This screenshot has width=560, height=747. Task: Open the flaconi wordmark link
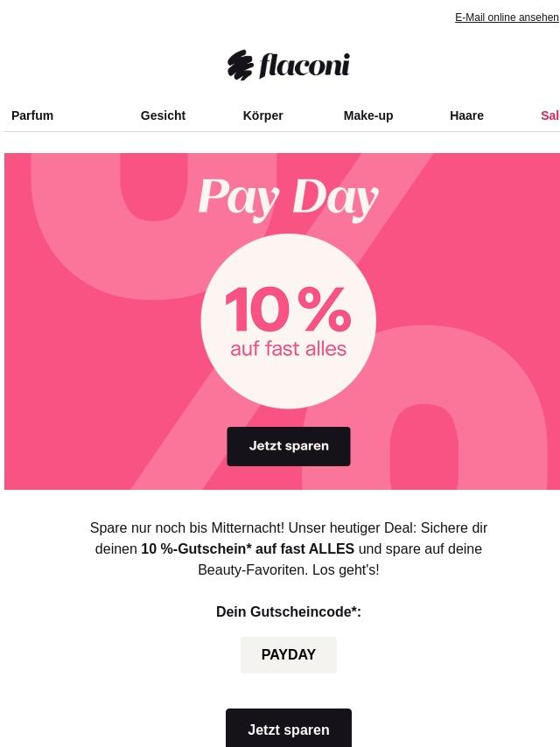click(304, 66)
